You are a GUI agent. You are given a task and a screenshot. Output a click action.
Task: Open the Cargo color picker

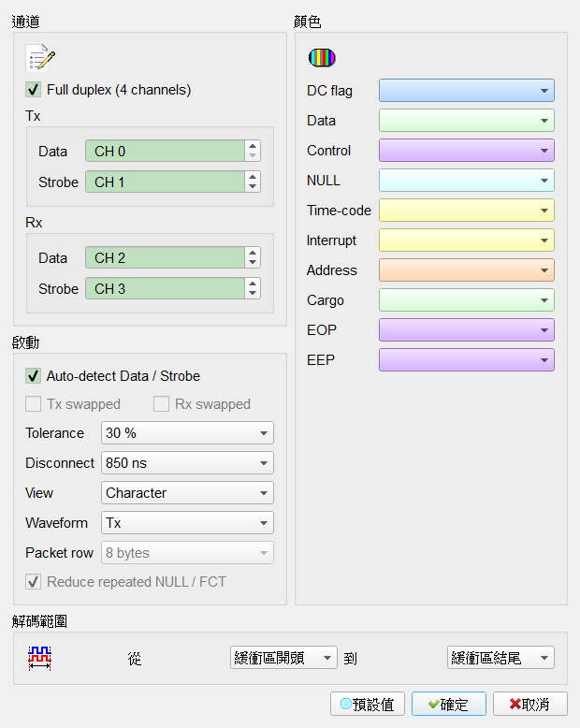point(467,300)
